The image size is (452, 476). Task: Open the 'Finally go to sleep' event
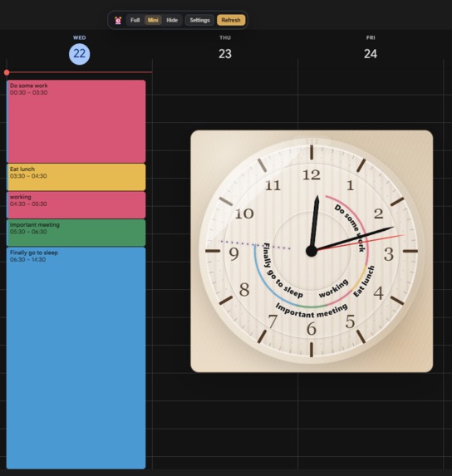pyautogui.click(x=76, y=358)
